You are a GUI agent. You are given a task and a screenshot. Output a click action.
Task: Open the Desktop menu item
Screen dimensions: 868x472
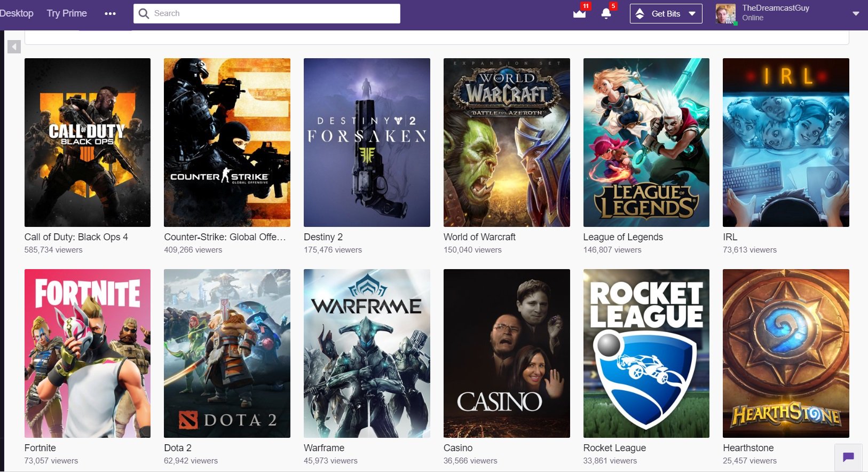pyautogui.click(x=17, y=13)
